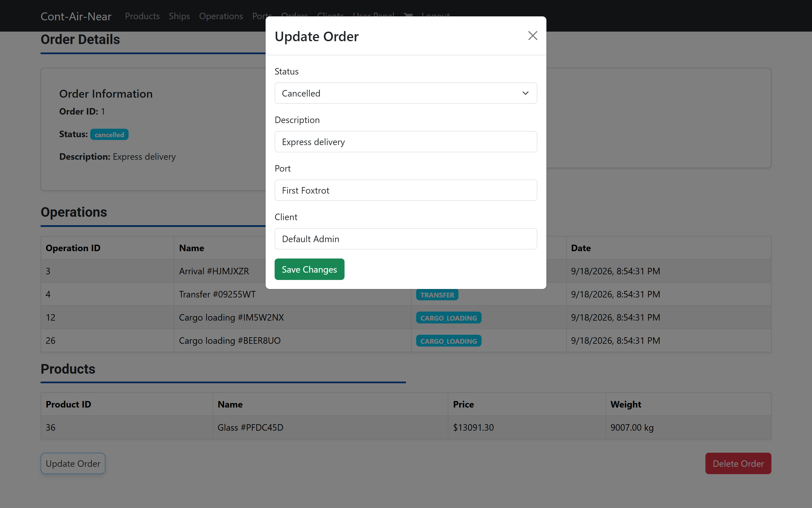Click product ID 36 cell

click(x=127, y=427)
